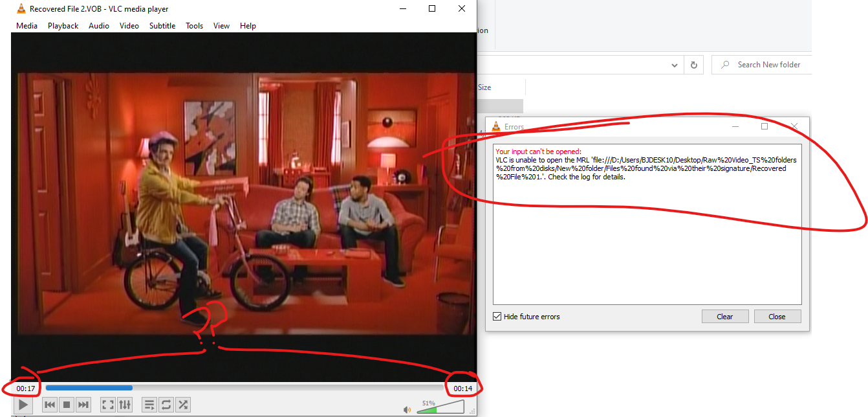Maximize the VLC media player window

[x=432, y=8]
